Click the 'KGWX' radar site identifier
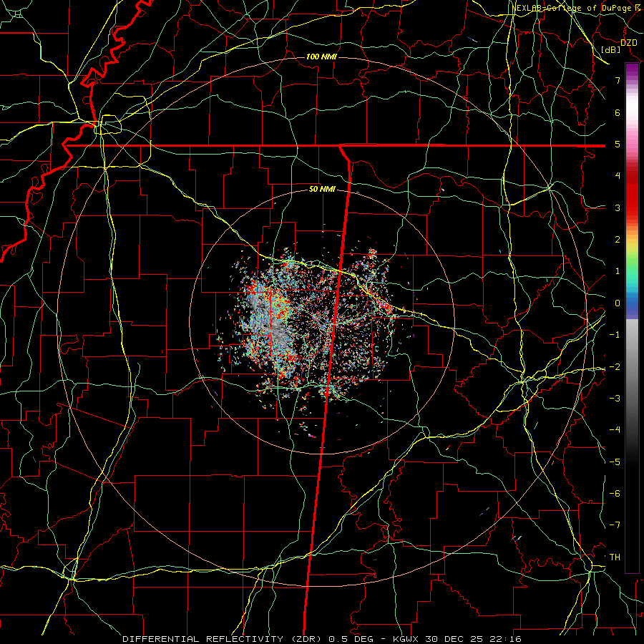 pyautogui.click(x=406, y=639)
